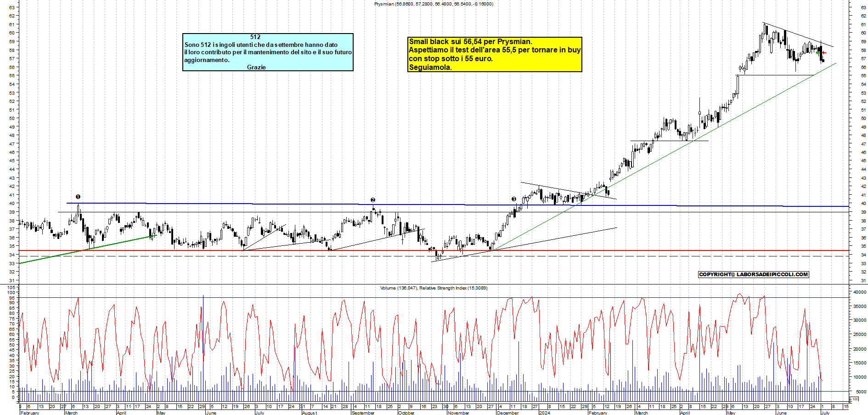Click the '15000' volume axis label
868x415 pixels.
[860, 363]
